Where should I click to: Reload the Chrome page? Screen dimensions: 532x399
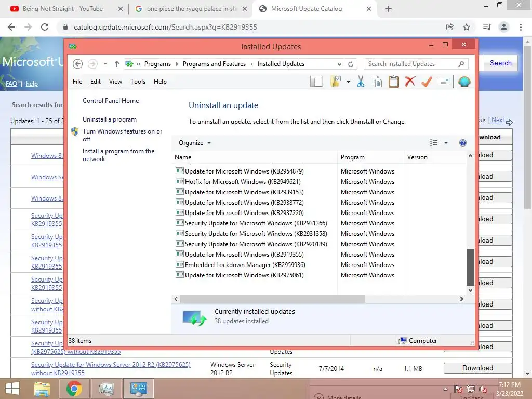tap(45, 27)
